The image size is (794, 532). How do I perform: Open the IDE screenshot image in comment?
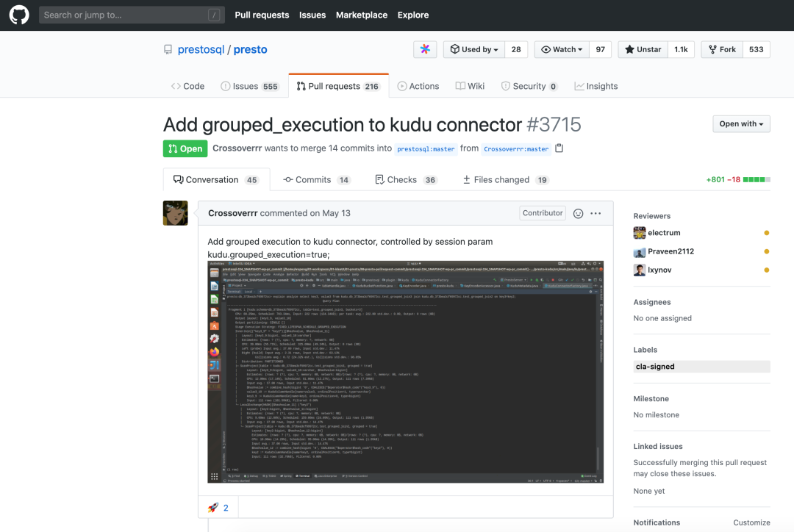[x=406, y=372]
